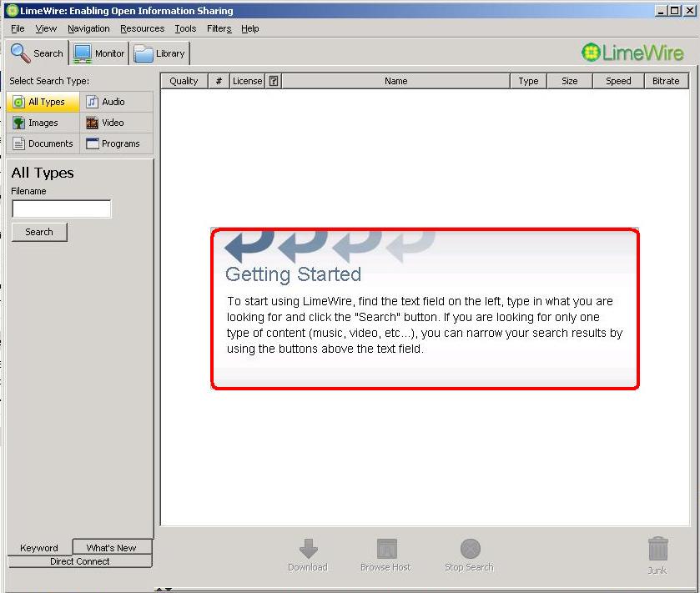Viewport: 700px width, 593px height.
Task: Select the All Types search type
Action: (x=43, y=102)
